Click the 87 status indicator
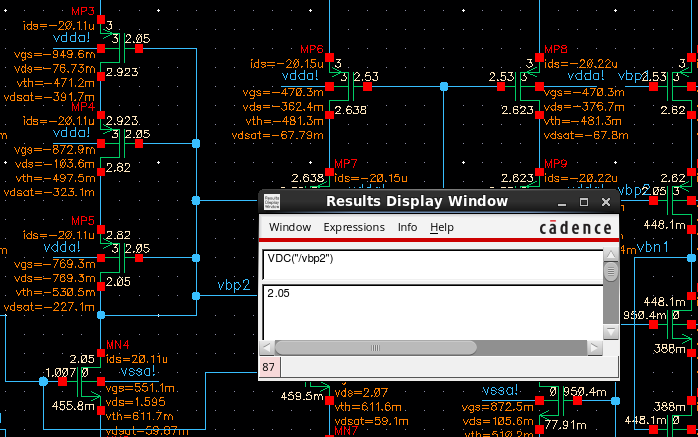Viewport: 698px width, 437px height. coord(269,367)
